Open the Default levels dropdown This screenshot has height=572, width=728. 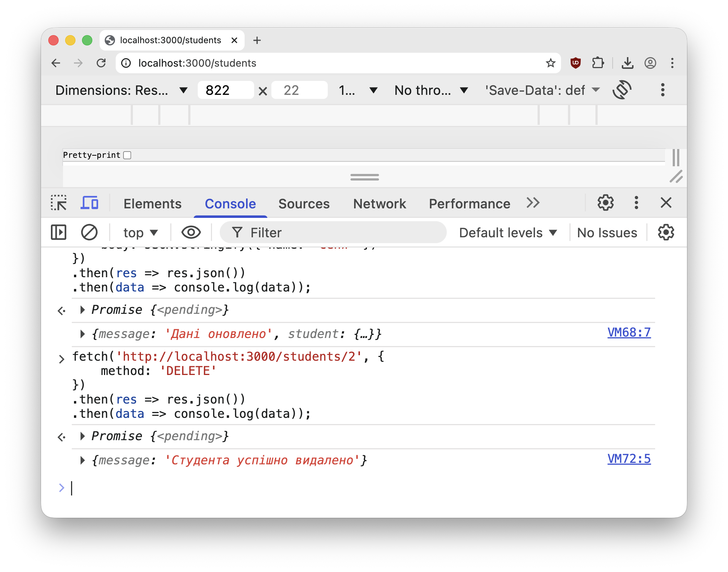click(x=508, y=233)
